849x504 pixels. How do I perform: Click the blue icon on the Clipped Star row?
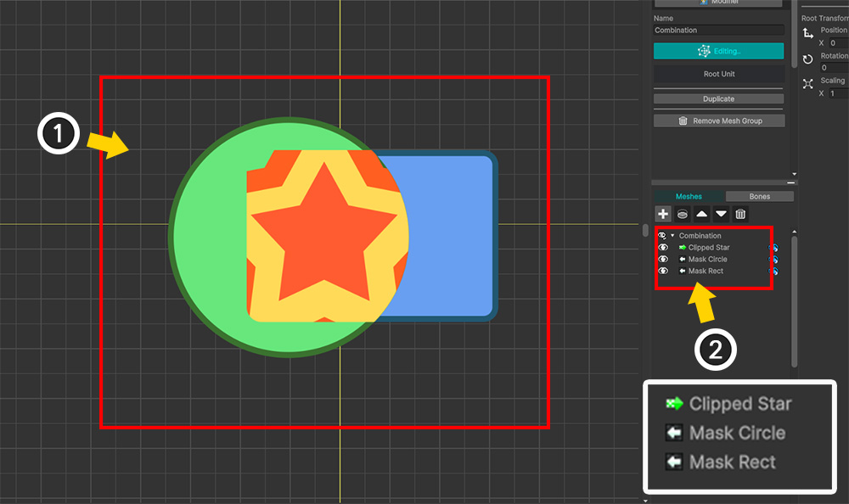tap(773, 248)
